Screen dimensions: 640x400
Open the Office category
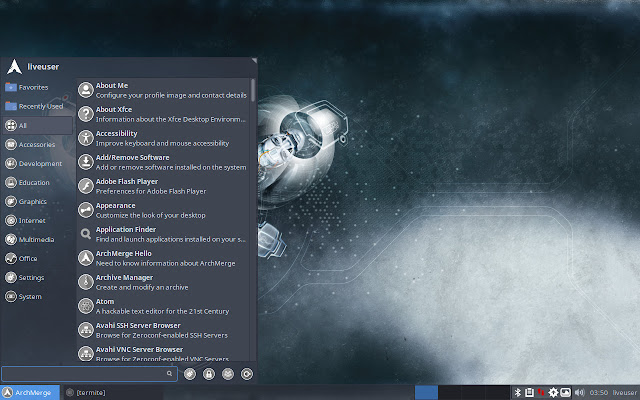(x=38, y=258)
